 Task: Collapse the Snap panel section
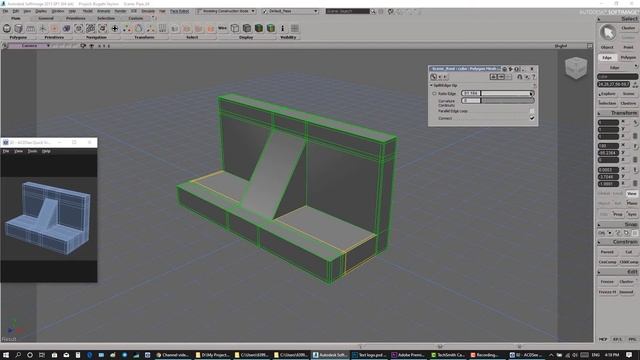[x=599, y=224]
